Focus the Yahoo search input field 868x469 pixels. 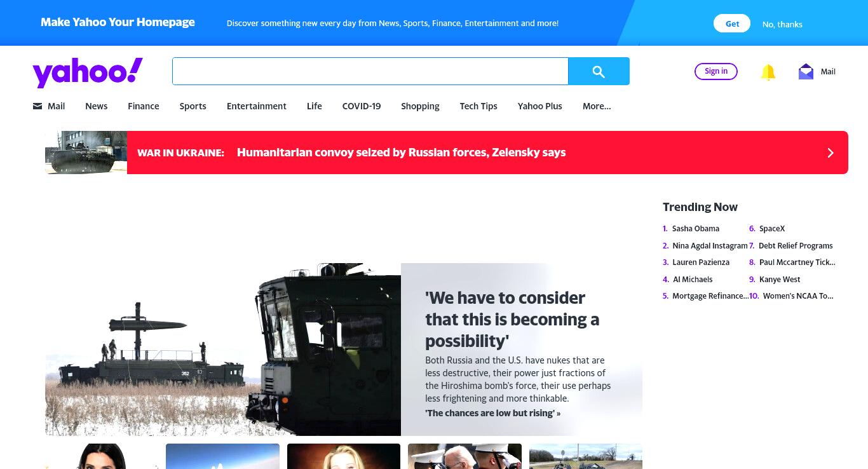coord(370,71)
